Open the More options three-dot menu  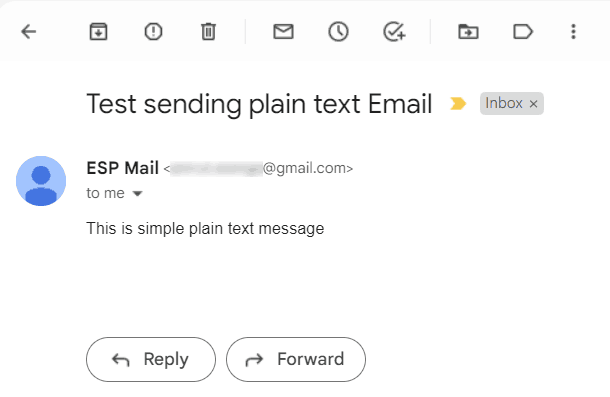573,32
